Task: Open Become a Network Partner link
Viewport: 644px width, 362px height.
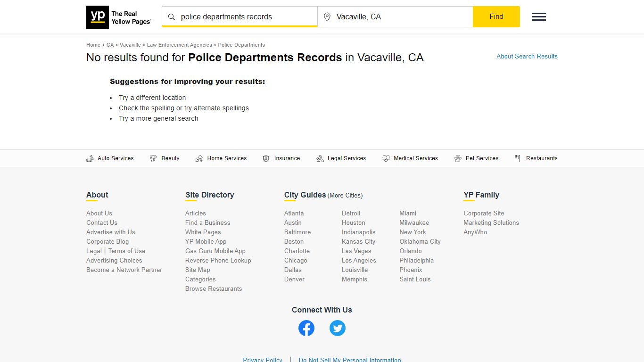Action: pos(124,270)
